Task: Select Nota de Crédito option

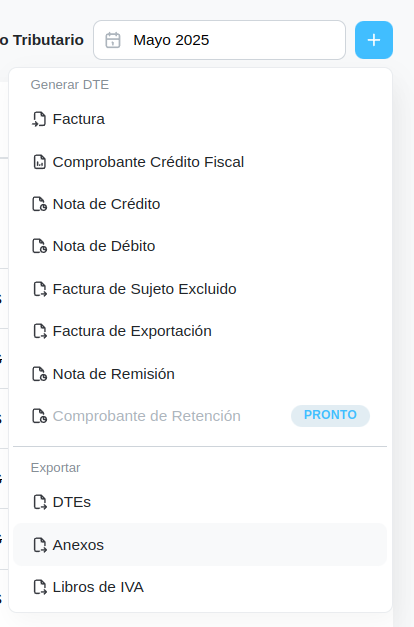Action: [200, 204]
